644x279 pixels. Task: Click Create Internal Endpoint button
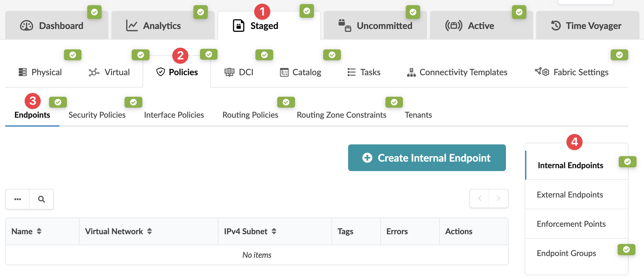tap(427, 158)
